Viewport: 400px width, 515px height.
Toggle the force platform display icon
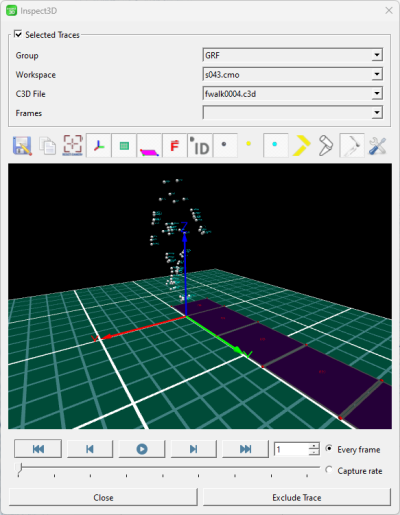(149, 145)
